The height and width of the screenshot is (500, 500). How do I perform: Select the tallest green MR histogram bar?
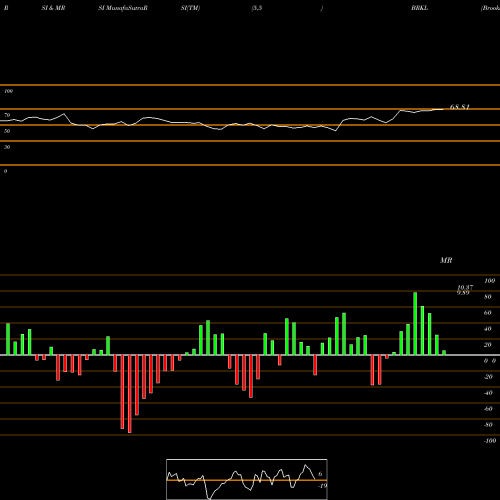(415, 323)
